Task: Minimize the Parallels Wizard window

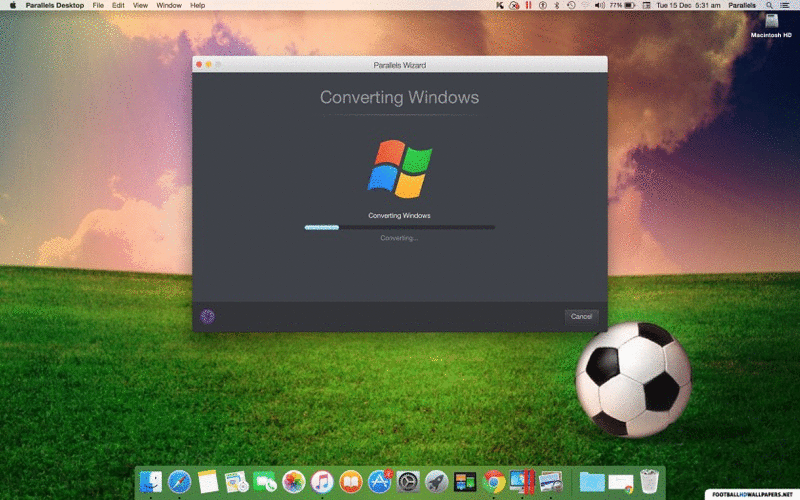Action: [x=208, y=64]
